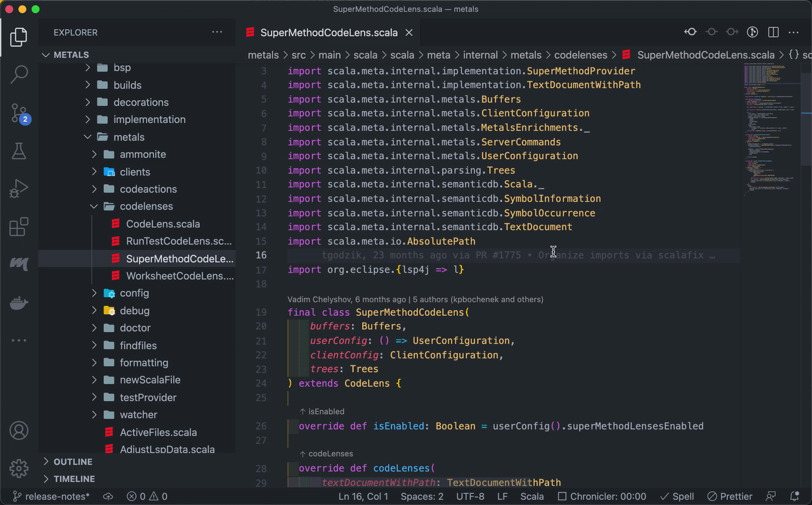
Task: Open the Search view in activity bar
Action: pyautogui.click(x=19, y=74)
